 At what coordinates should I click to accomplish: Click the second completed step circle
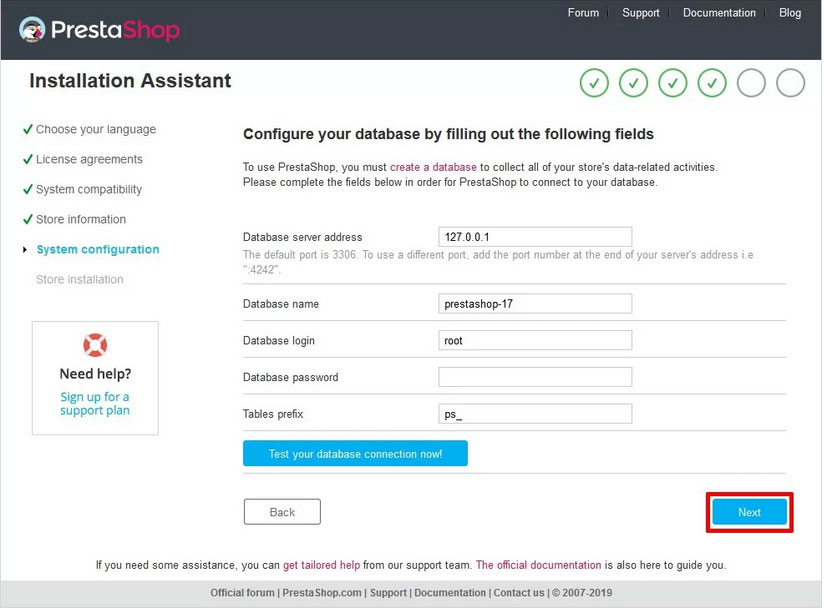[633, 83]
